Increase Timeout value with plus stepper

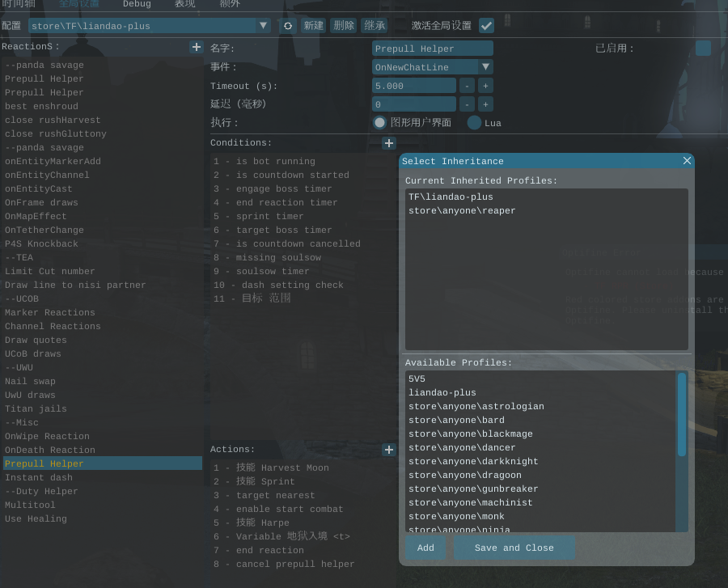(485, 86)
